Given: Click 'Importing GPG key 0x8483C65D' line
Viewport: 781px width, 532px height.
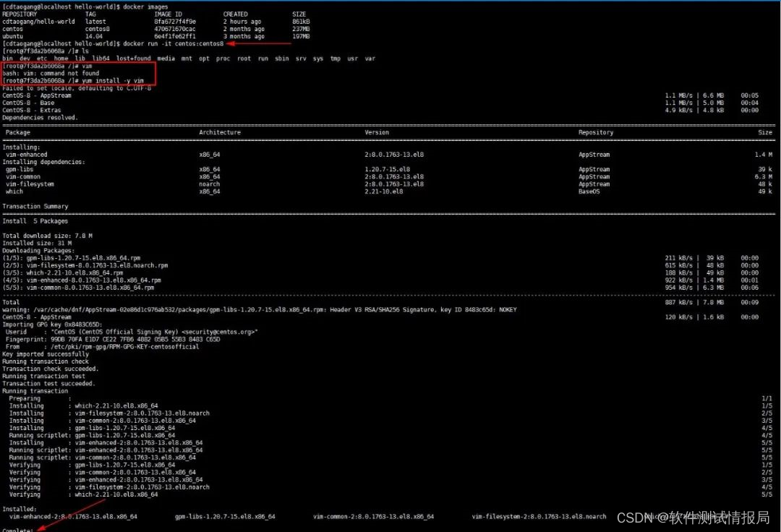Looking at the screenshot, I should tap(52, 325).
